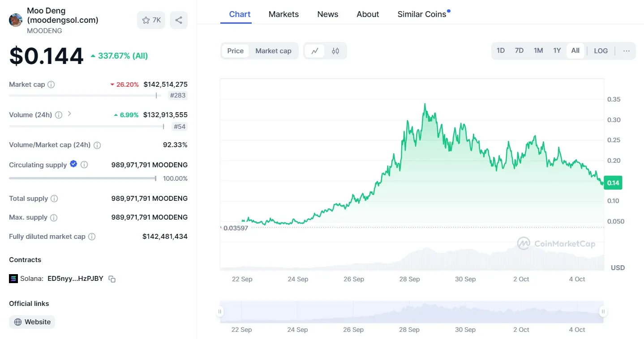Click Fully diluted market cap info icon
The image size is (644, 339).
coord(92,237)
